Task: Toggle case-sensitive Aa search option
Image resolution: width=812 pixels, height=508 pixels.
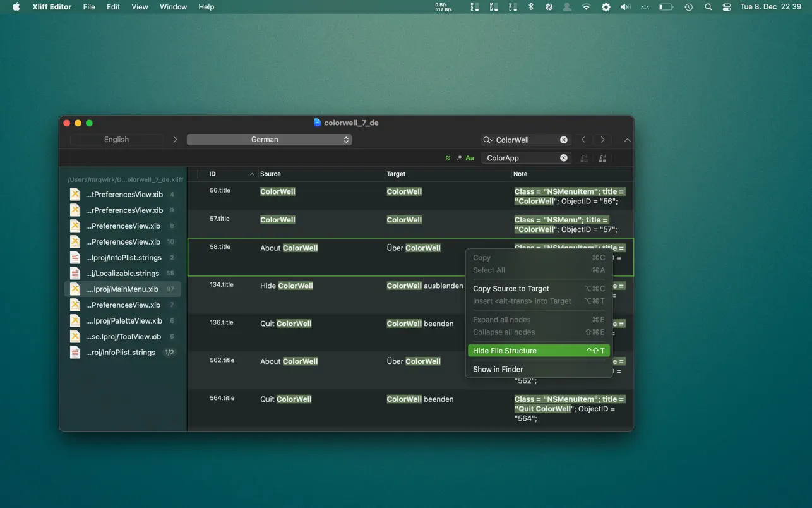Action: [470, 158]
